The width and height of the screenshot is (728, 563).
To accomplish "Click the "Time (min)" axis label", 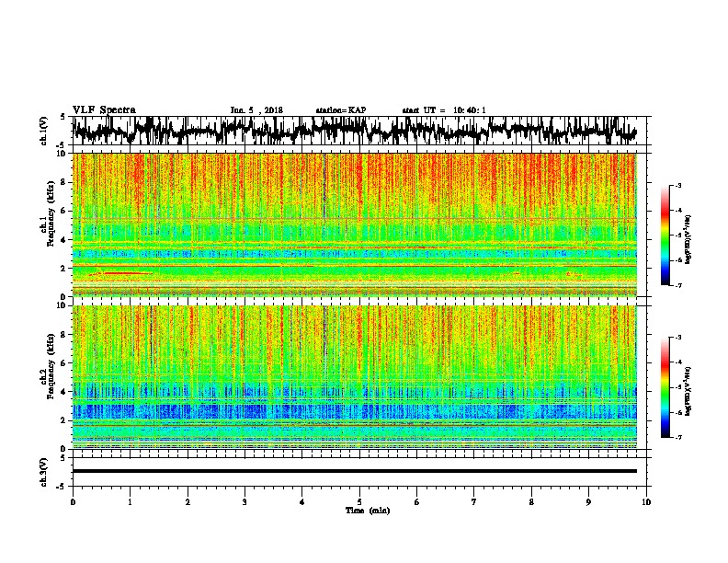I will (368, 511).
